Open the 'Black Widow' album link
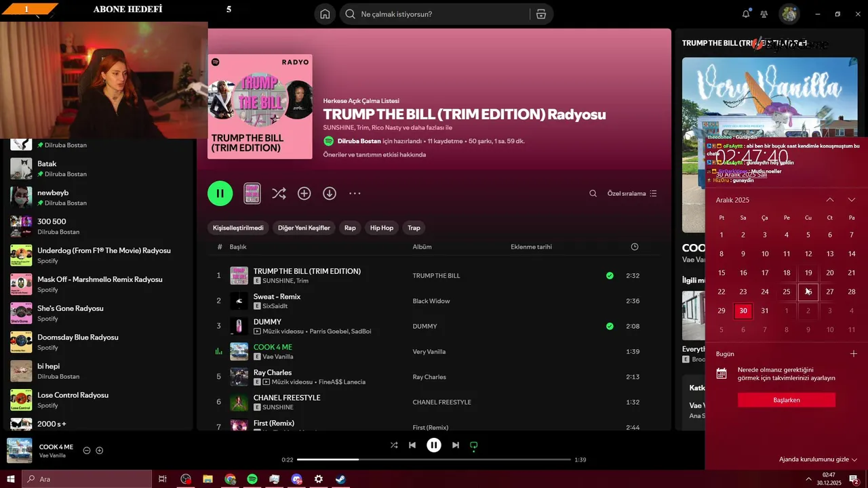The image size is (868, 488). point(431,301)
